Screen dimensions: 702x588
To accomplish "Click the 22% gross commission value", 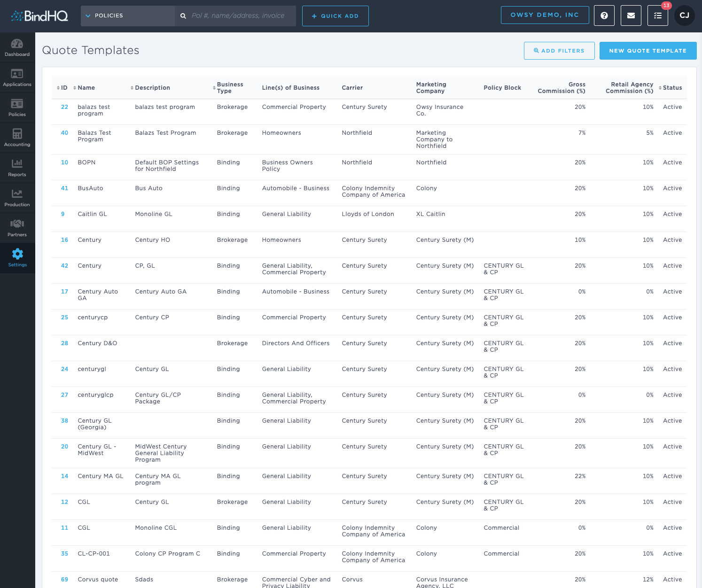I will 580,476.
